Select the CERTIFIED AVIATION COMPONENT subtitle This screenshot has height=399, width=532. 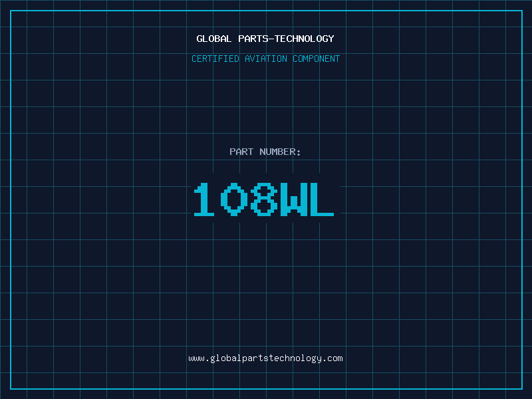(x=265, y=59)
